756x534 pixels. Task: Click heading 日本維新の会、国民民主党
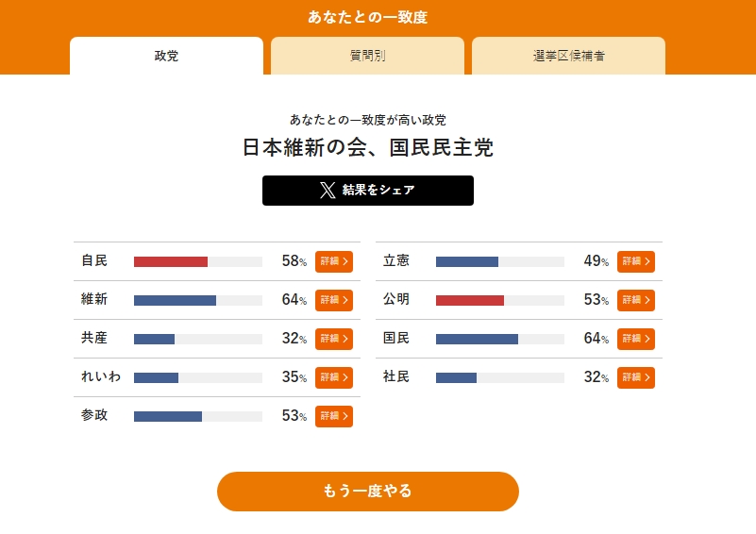367,148
